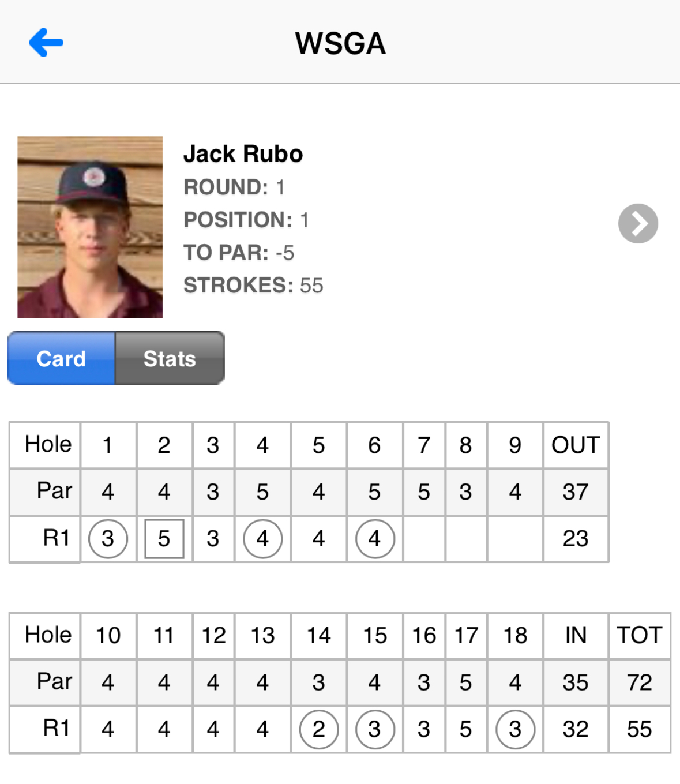Click the Jack Rubo name heading
680x784 pixels.
pos(243,154)
